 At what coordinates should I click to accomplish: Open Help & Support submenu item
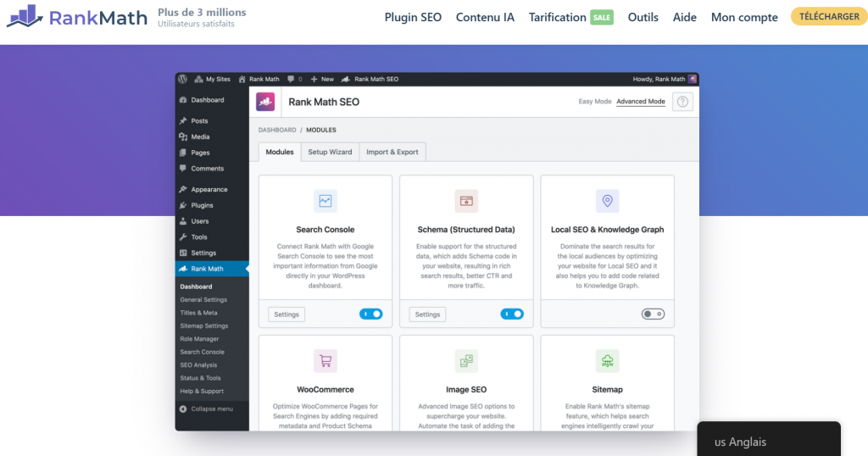coord(202,392)
